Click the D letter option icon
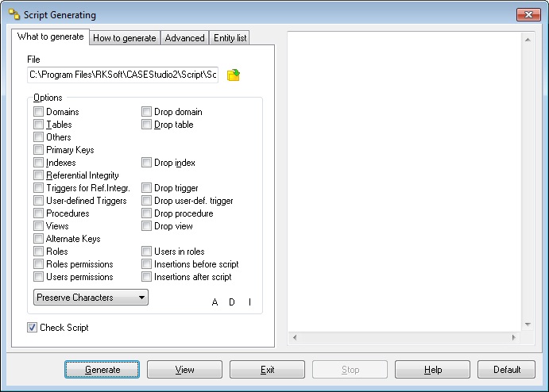The height and width of the screenshot is (392, 549). (x=232, y=302)
